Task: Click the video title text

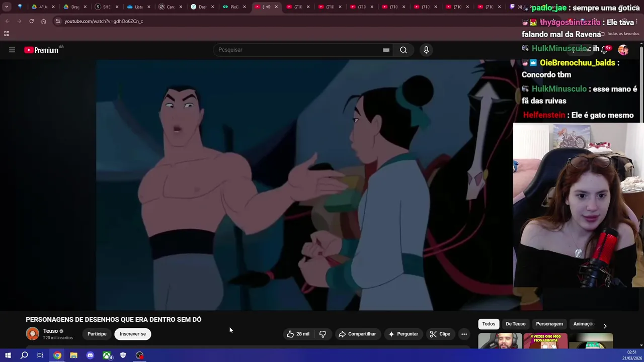Action: pos(114,319)
